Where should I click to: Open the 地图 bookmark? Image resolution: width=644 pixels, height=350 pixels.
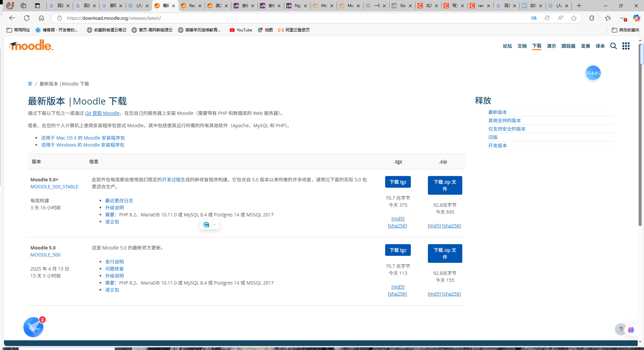click(x=266, y=30)
